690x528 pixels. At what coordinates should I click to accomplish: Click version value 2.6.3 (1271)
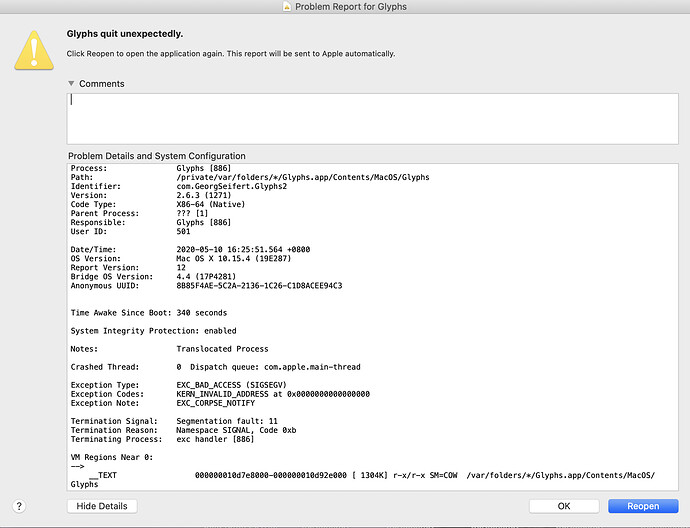pyautogui.click(x=204, y=195)
